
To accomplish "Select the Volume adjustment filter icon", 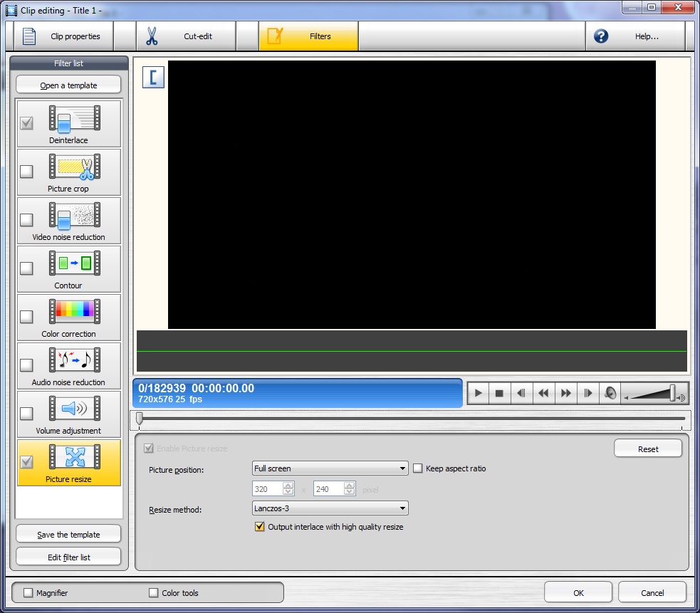I will 75,408.
